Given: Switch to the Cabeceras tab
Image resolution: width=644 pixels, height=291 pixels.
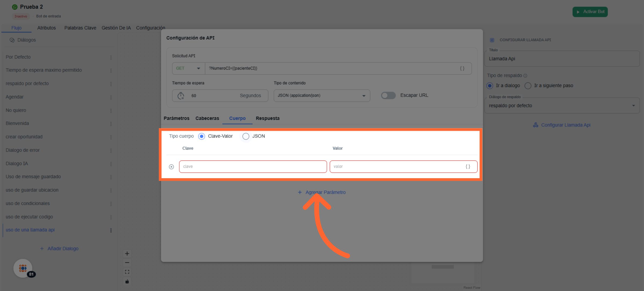Looking at the screenshot, I should 207,118.
